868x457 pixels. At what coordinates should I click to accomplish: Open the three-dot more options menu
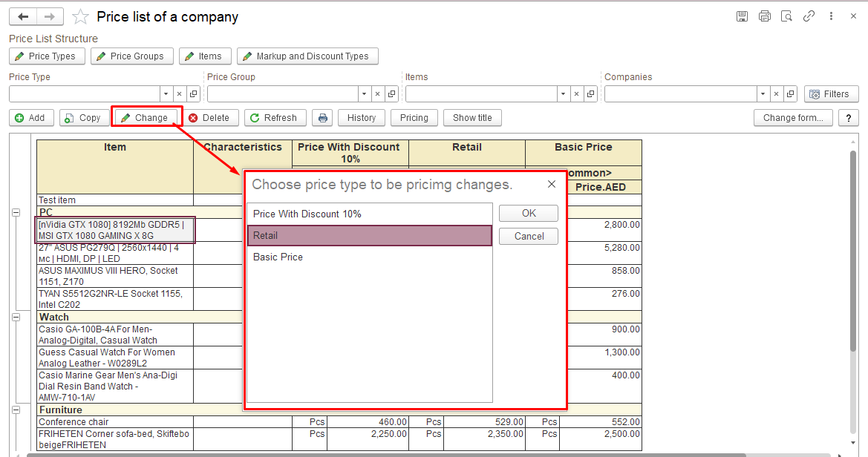click(x=831, y=16)
